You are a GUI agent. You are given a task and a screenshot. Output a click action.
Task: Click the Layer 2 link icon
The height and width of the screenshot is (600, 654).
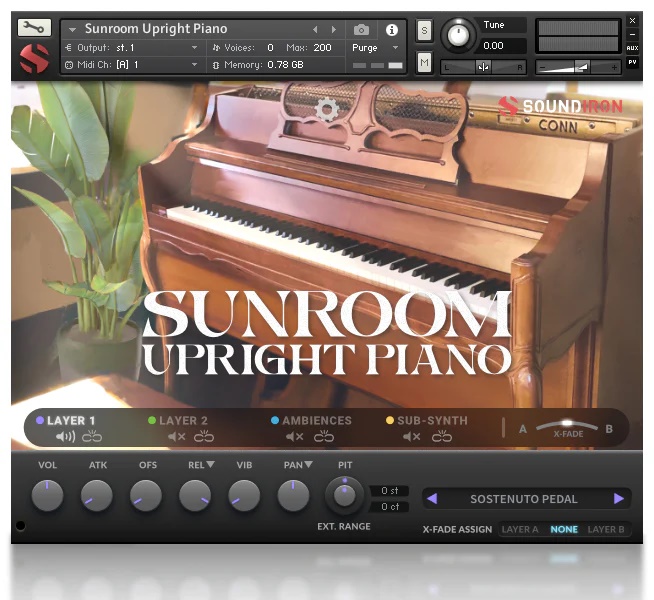point(204,436)
